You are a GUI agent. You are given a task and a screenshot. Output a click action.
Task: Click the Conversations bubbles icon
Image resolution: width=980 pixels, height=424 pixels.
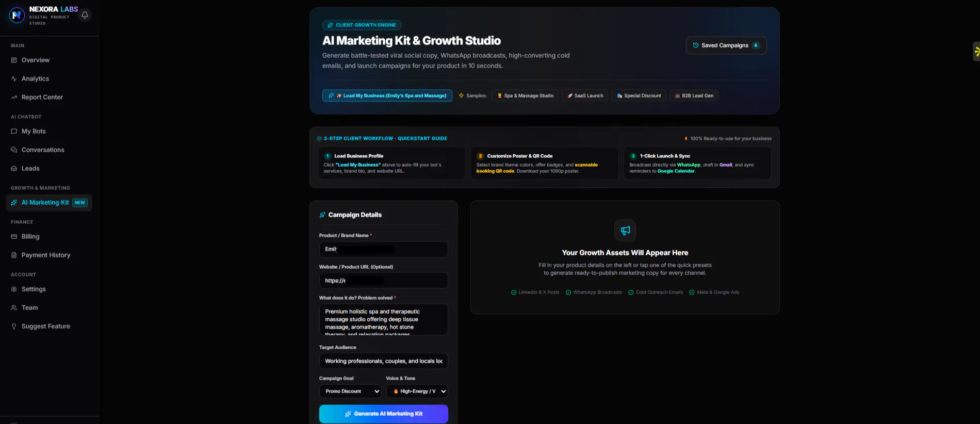[14, 150]
